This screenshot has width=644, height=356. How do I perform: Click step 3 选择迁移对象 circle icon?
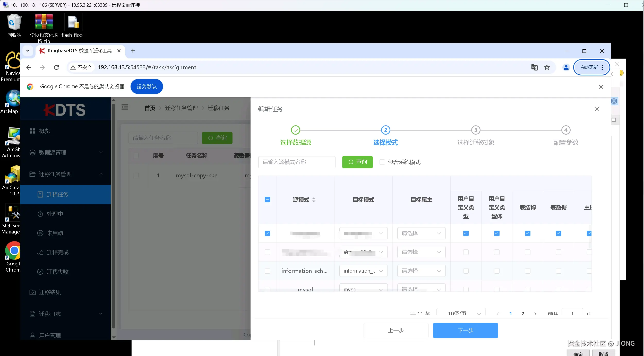[x=476, y=130]
